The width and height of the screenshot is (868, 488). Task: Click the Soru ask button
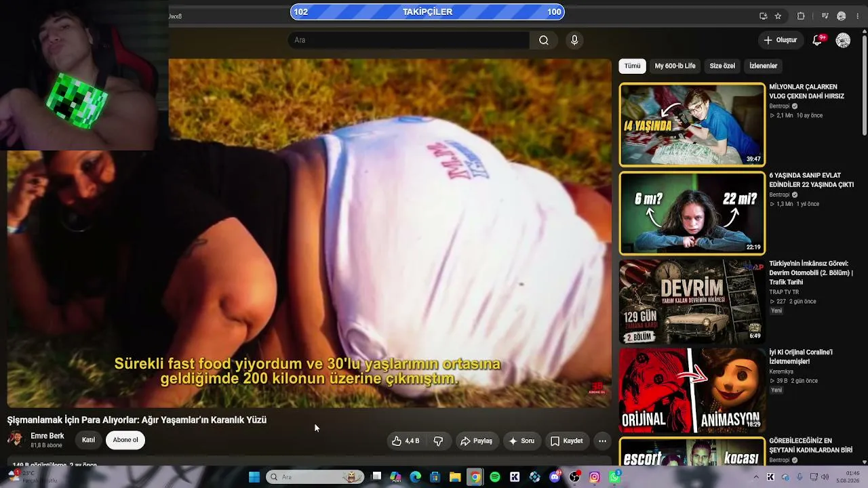521,441
